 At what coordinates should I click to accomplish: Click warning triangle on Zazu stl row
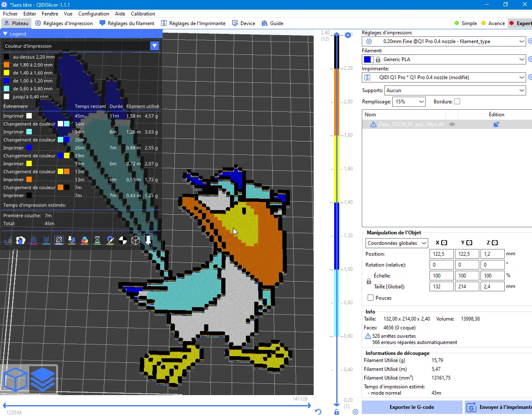(x=373, y=124)
